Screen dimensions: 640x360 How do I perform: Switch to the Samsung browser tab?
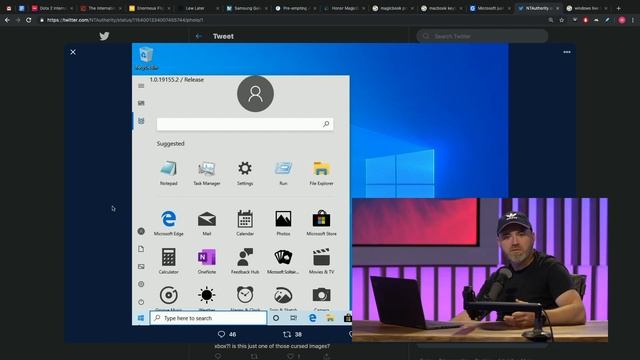(247, 8)
